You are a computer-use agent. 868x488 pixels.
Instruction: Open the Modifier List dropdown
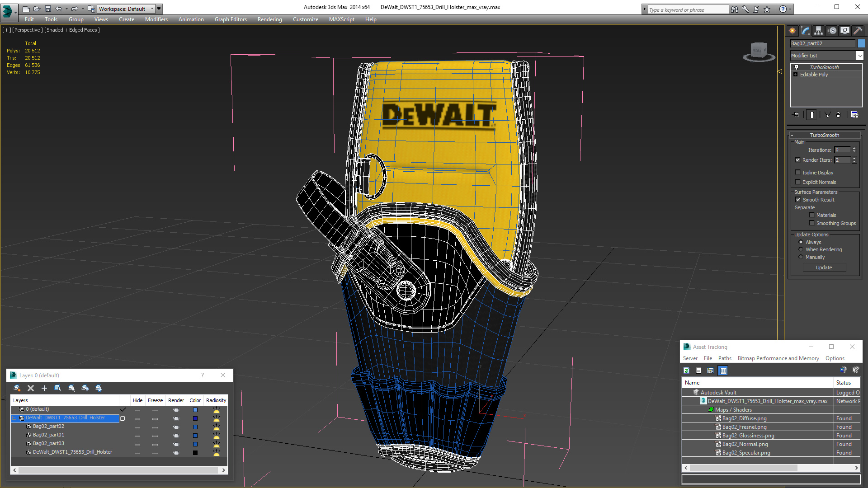coord(859,56)
